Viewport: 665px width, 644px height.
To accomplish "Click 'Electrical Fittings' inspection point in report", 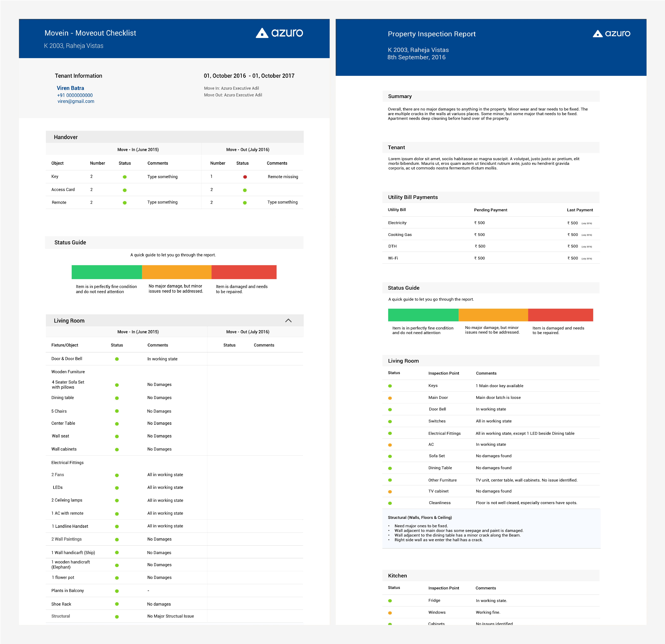I will pos(444,433).
